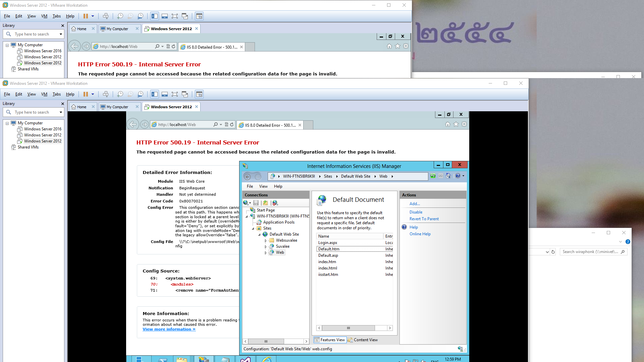644x362 pixels.
Task: Open the Edit menu in back VMware window
Action: (x=19, y=16)
